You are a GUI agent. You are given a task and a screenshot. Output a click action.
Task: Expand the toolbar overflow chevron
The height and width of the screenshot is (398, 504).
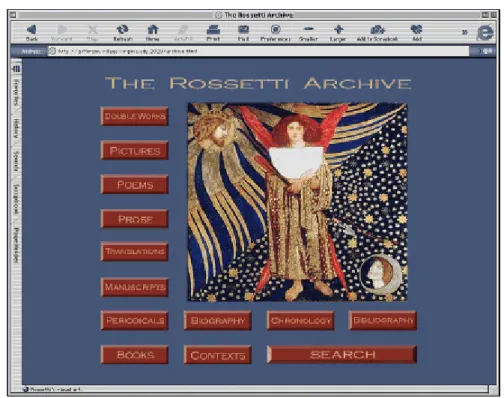pyautogui.click(x=464, y=32)
